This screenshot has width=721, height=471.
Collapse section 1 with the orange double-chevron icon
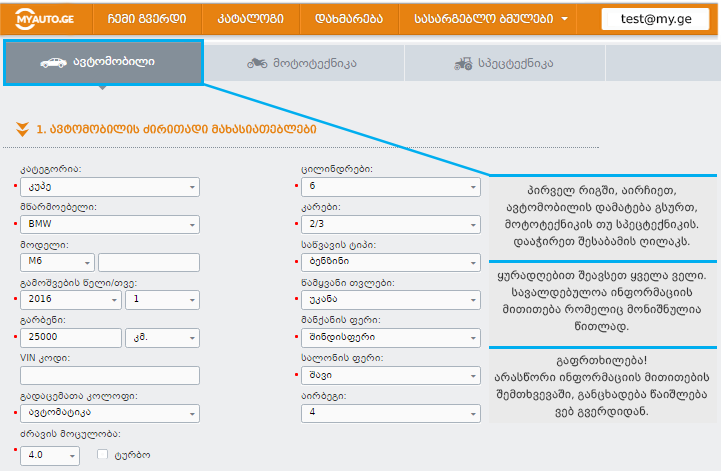tap(22, 130)
